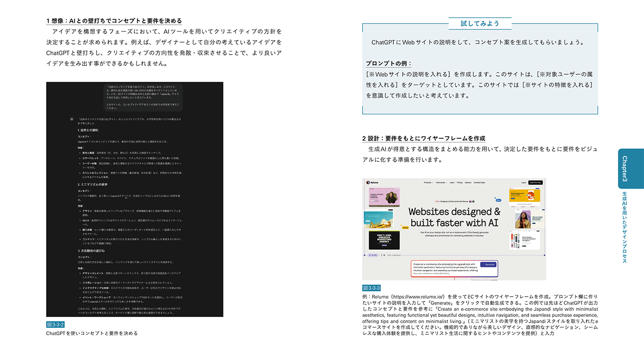Screen dimensions: 644x361
Task: Open Careers in the Relume navbar
Action: [468, 183]
